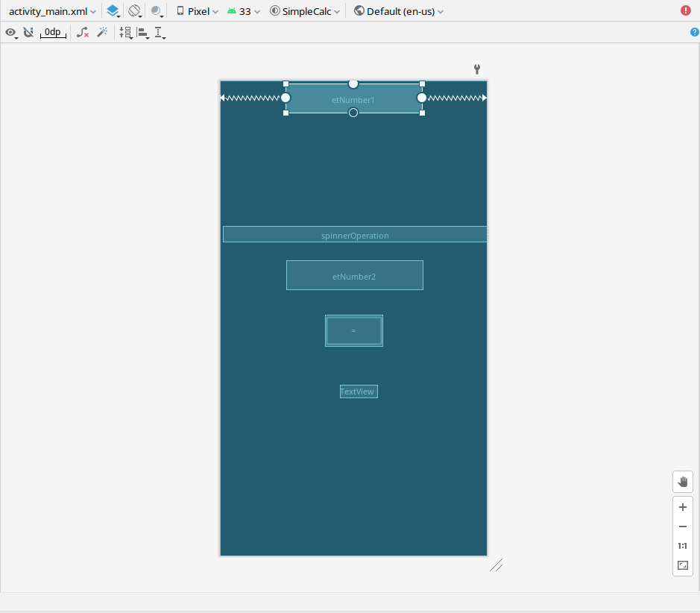Open the API 33 version dropdown
Screen dimensions: 700x613
244,10
